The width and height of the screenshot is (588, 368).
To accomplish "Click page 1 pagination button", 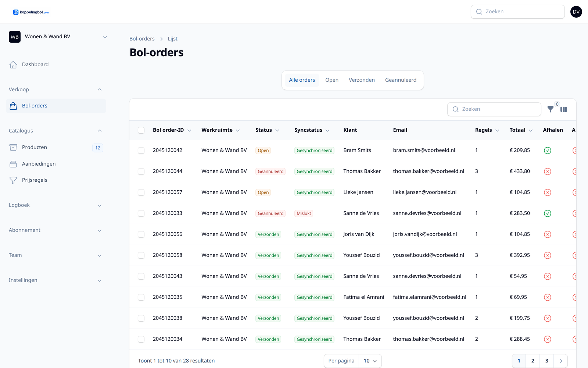I will point(519,361).
